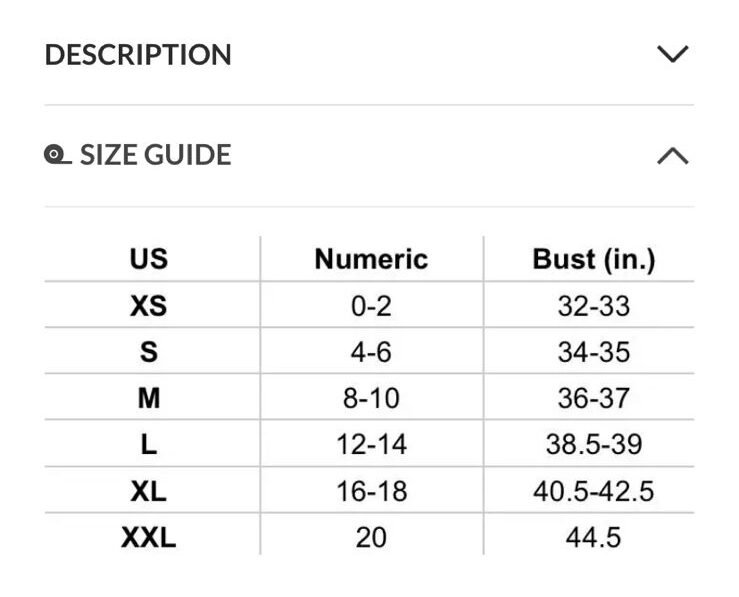Viewport: 739px width, 597px height.
Task: Click the SIZE GUIDE heading text
Action: tap(155, 155)
